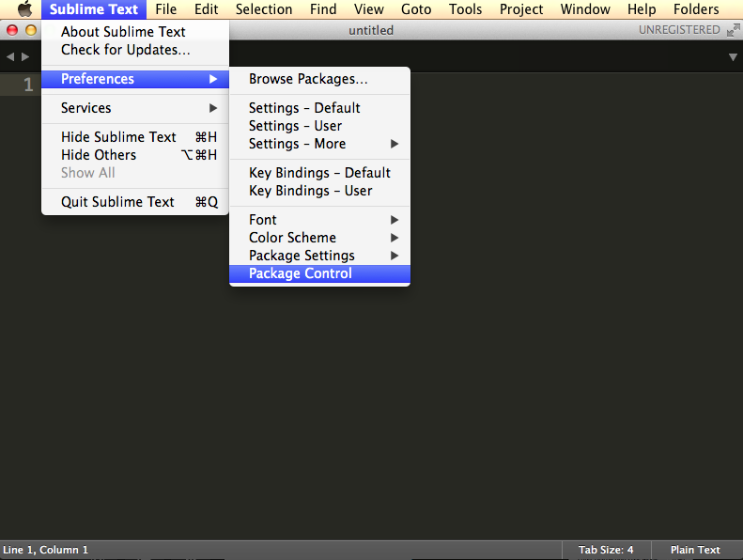This screenshot has height=560, width=743.
Task: Open the View menu
Action: pyautogui.click(x=368, y=9)
